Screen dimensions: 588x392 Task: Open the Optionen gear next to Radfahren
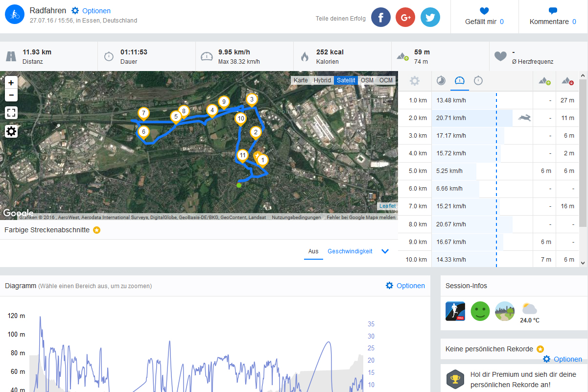click(91, 11)
